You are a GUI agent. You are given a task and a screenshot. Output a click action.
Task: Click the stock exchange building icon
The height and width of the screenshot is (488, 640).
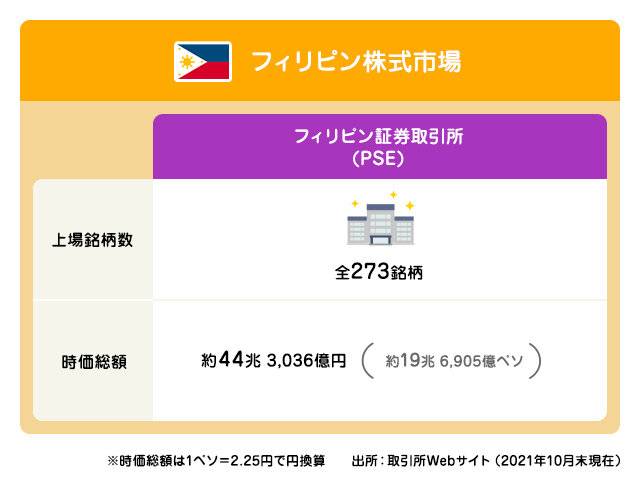(x=380, y=224)
